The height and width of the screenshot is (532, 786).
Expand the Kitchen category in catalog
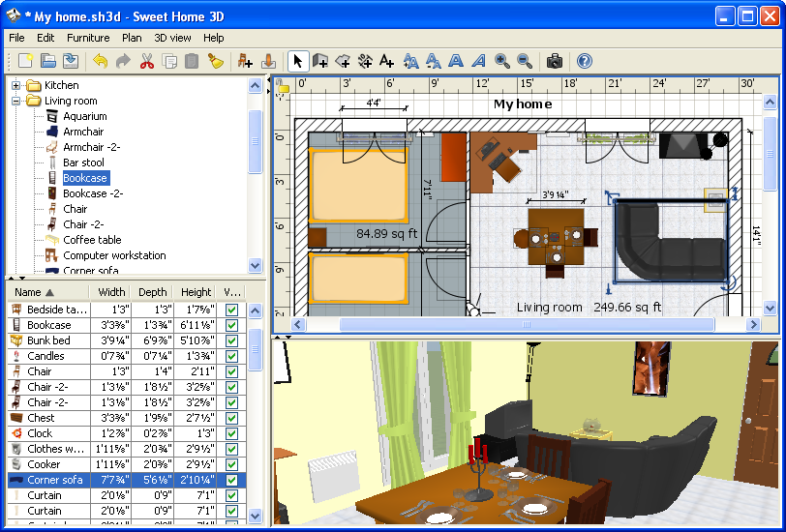(x=16, y=85)
